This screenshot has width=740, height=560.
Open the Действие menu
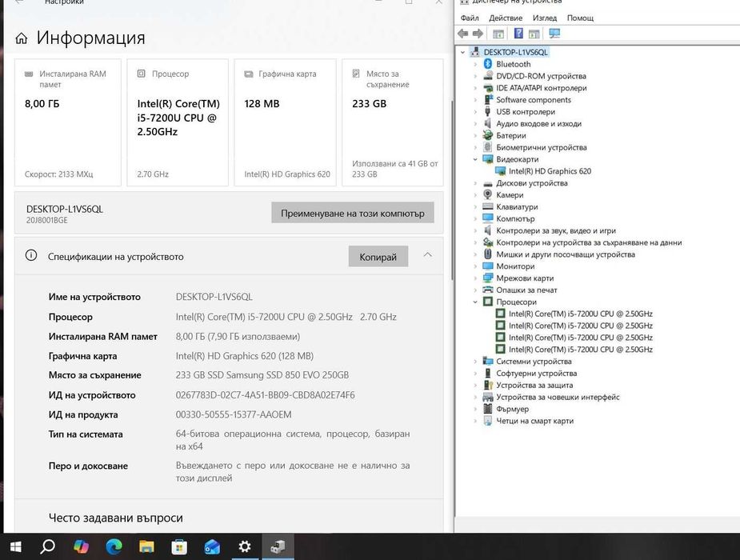506,18
